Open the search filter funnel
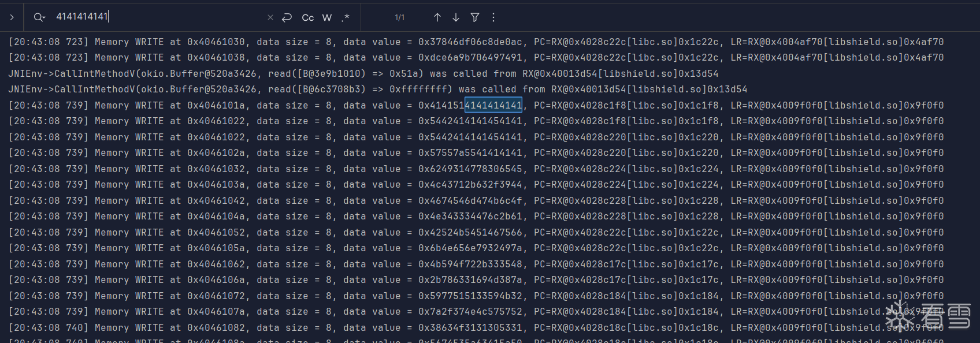The image size is (980, 343). point(474,17)
